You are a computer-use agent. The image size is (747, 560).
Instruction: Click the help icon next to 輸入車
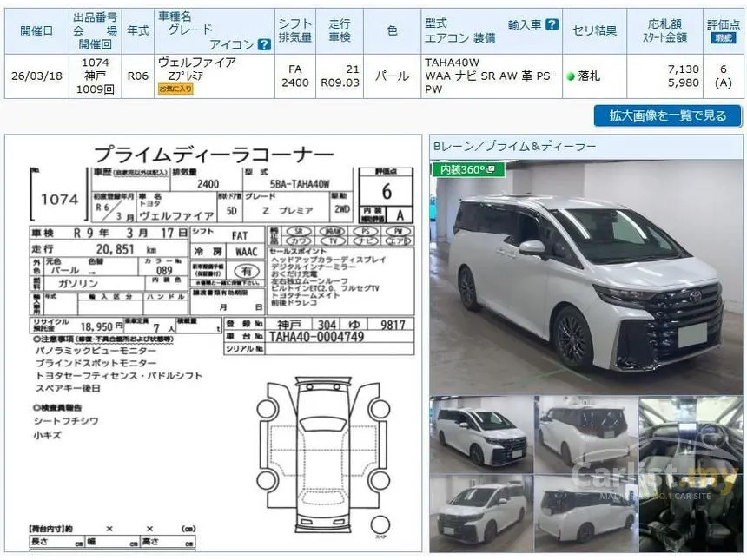(x=552, y=24)
